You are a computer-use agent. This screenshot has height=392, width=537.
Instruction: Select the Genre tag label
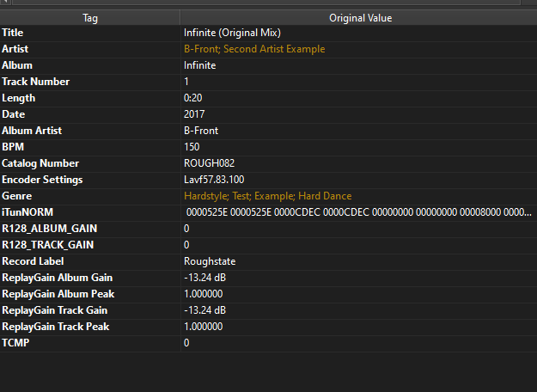coord(17,196)
